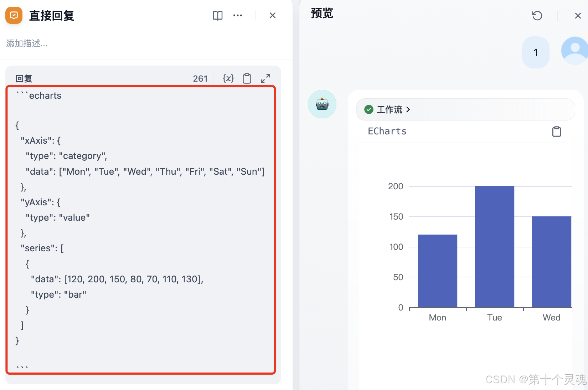
Task: Click the user avatar icon
Action: (x=574, y=51)
